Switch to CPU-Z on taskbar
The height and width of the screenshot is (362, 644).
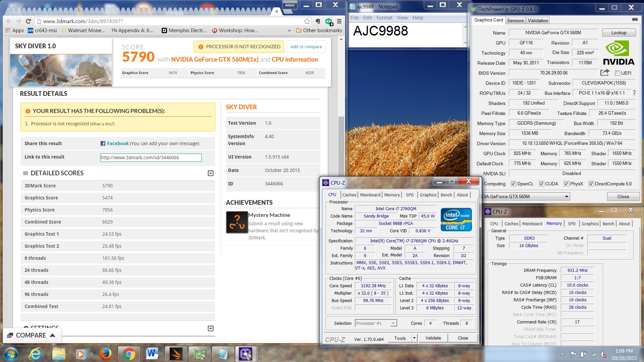coord(246,354)
